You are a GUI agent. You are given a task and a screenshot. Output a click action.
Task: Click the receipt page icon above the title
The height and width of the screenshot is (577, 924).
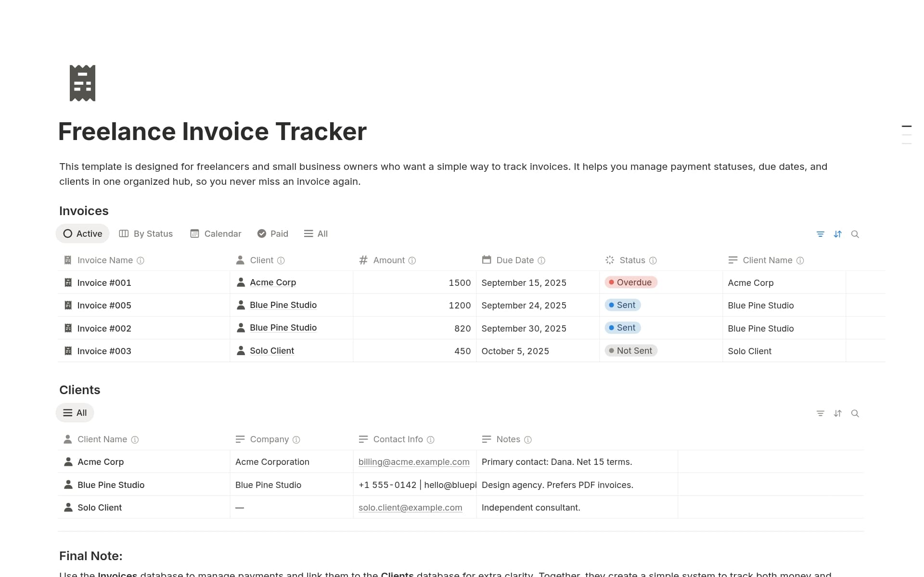click(82, 82)
